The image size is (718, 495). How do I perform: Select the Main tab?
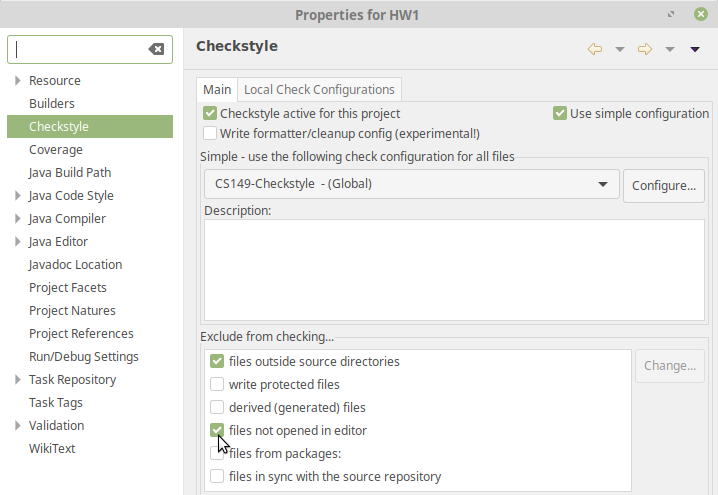(217, 90)
